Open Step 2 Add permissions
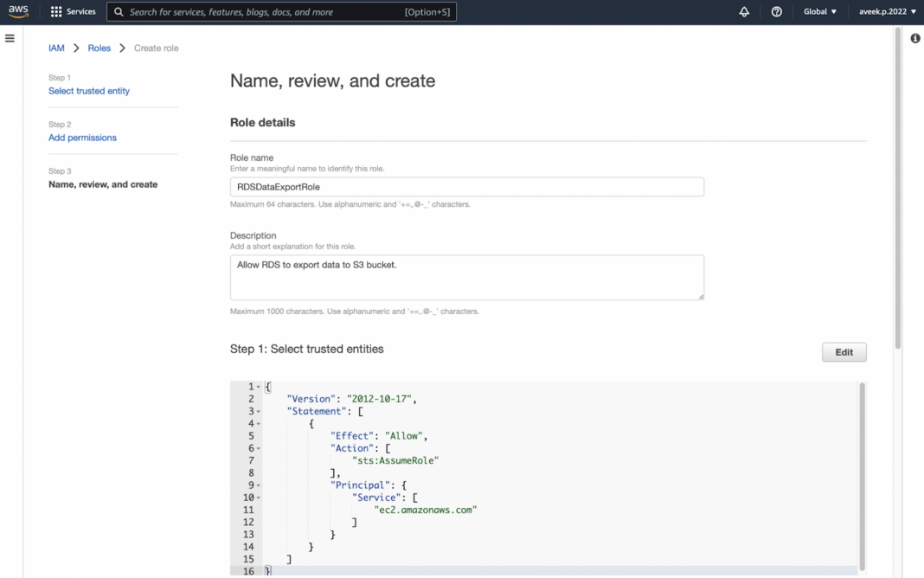The width and height of the screenshot is (924, 578). tap(82, 137)
